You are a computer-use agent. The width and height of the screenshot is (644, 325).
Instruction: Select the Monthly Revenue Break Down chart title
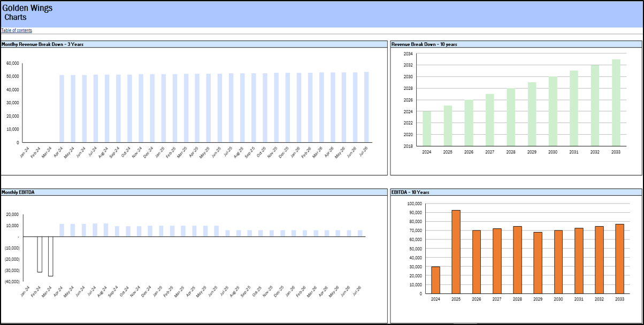click(x=43, y=44)
